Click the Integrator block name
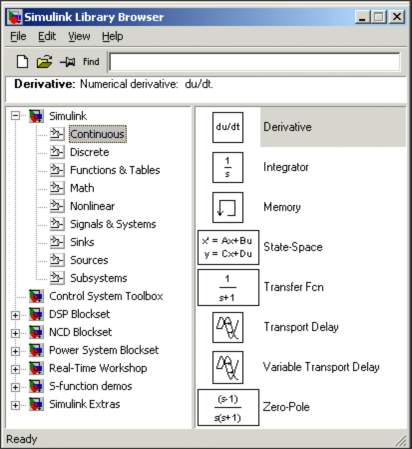 click(x=286, y=167)
